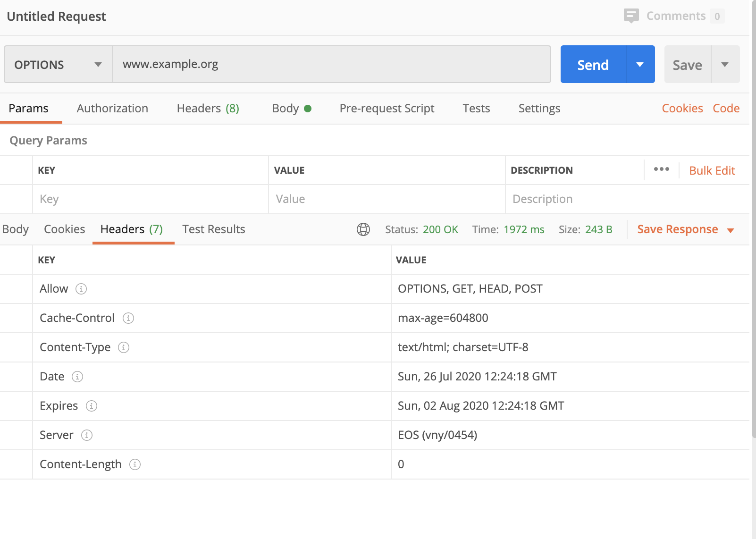Viewport: 756px width, 539px height.
Task: Click info icon beside Server header
Action: click(87, 435)
